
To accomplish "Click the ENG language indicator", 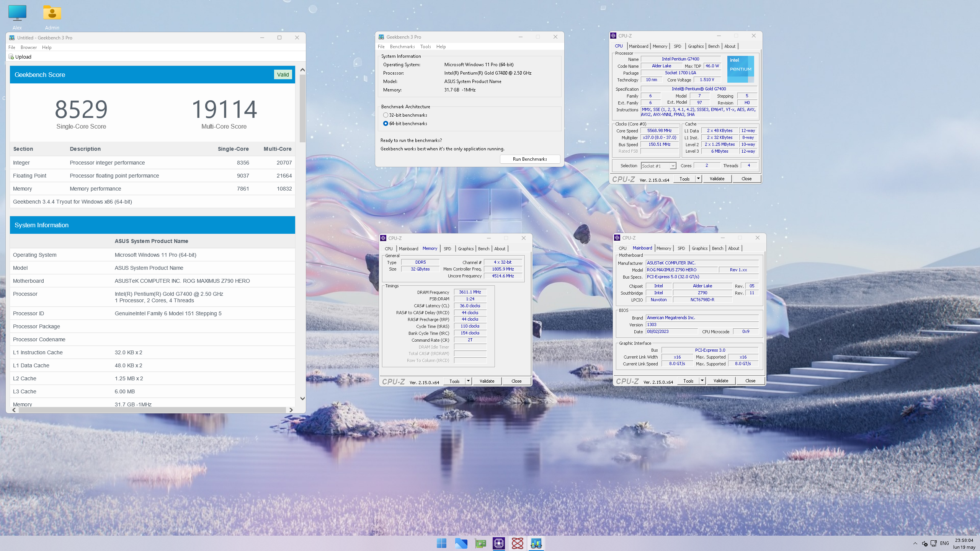I will [x=944, y=543].
